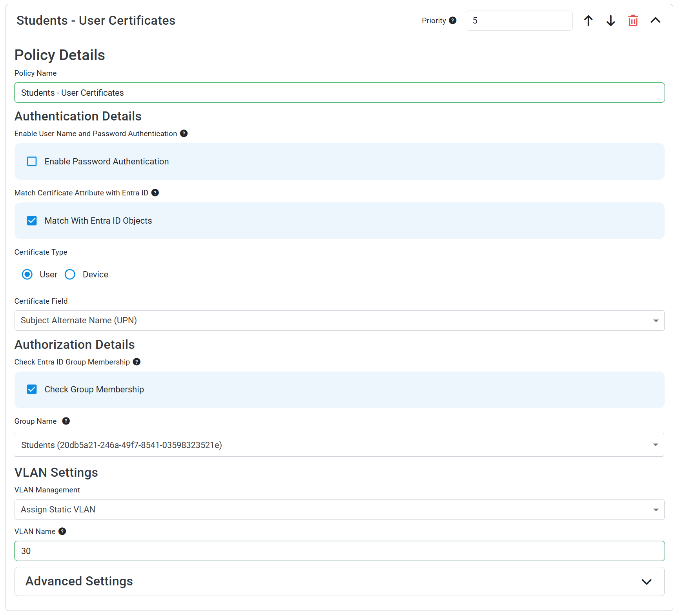This screenshot has width=676, height=616.
Task: Uncheck Match With Entra ID Objects
Action: click(32, 221)
